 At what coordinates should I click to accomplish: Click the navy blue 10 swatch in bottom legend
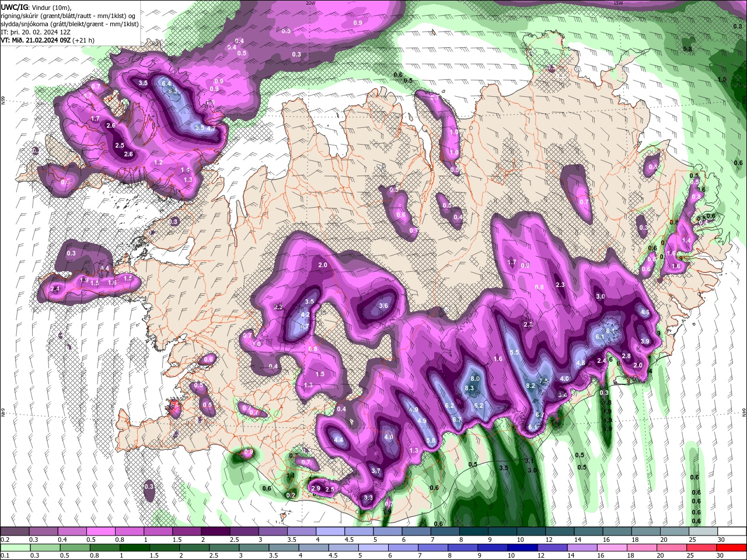(522, 548)
